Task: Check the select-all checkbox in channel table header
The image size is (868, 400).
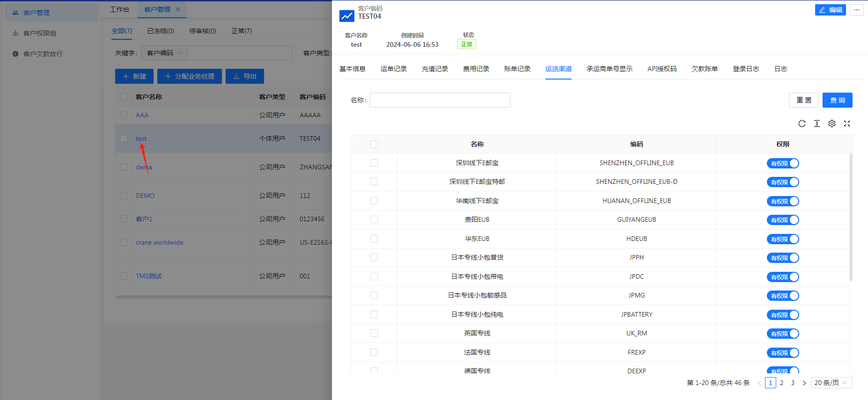Action: pos(374,144)
